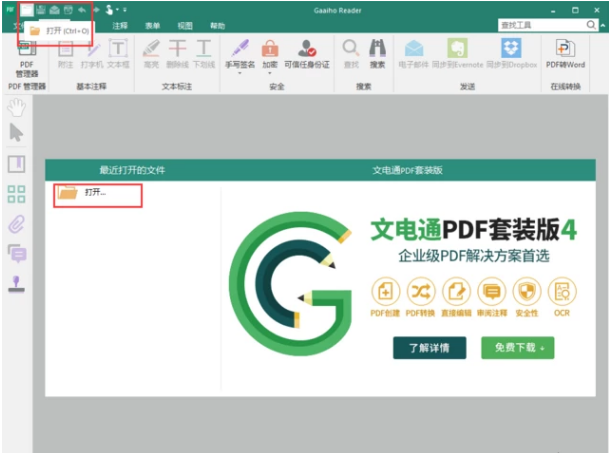This screenshot has width=609, height=453.
Task: Click the 查找 magnifier find tool
Action: 351,54
